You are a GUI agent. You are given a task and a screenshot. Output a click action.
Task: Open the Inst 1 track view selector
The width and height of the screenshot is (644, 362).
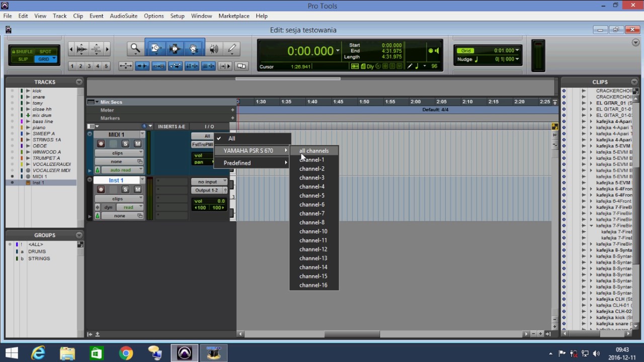pyautogui.click(x=119, y=199)
